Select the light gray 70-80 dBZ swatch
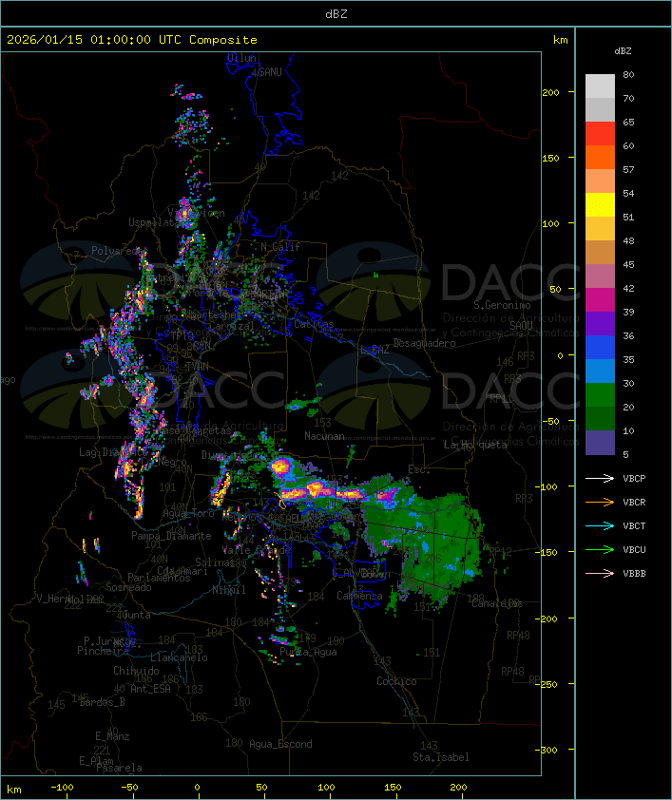672x800 pixels. click(600, 86)
